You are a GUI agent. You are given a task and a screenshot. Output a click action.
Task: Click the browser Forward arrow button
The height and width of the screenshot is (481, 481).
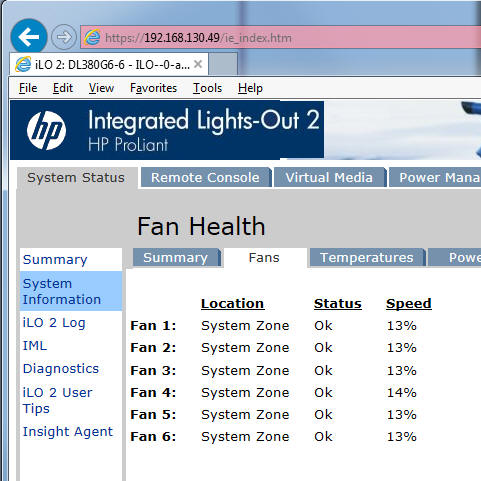click(x=64, y=37)
